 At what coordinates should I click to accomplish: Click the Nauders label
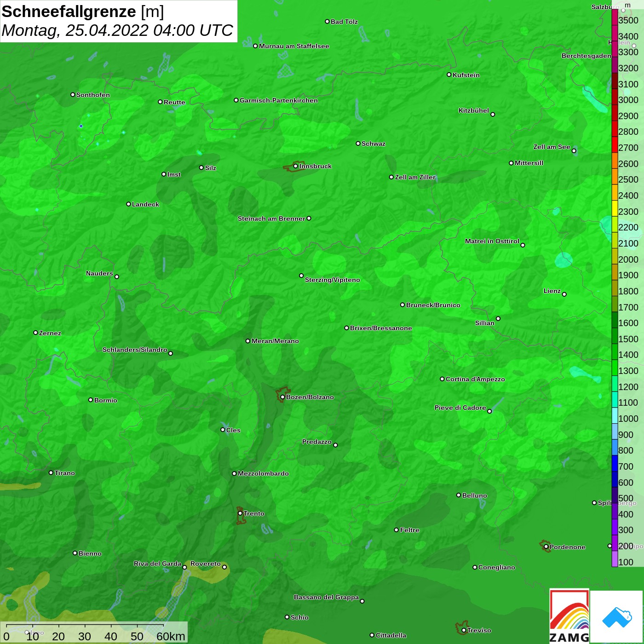(99, 273)
